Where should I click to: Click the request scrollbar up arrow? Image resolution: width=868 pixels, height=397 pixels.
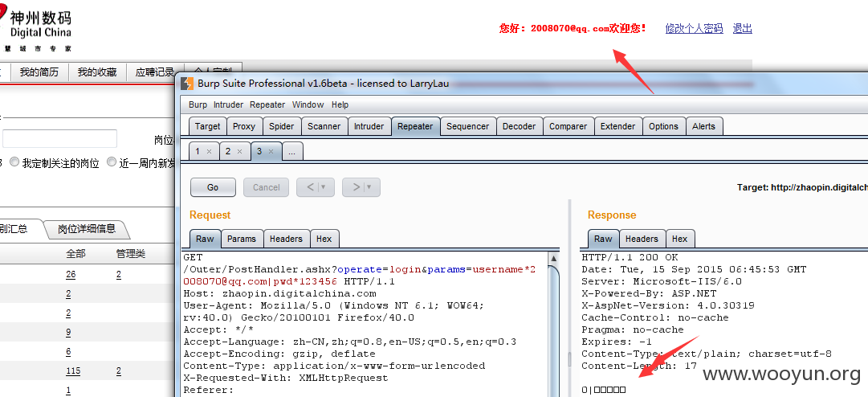tap(552, 258)
